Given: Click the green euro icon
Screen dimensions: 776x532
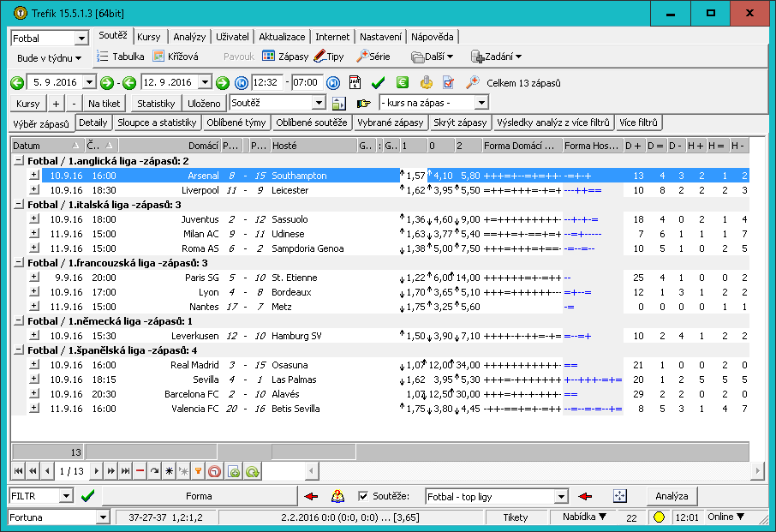Looking at the screenshot, I should tap(403, 82).
